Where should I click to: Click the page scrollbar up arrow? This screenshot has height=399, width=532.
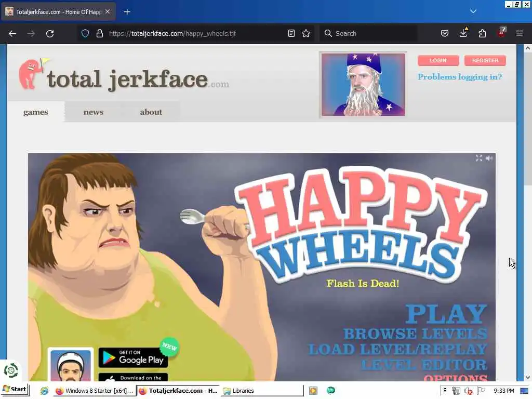pos(528,48)
